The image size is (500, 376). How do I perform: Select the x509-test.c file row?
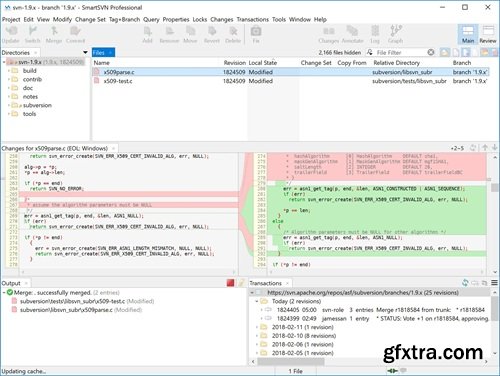pyautogui.click(x=290, y=81)
